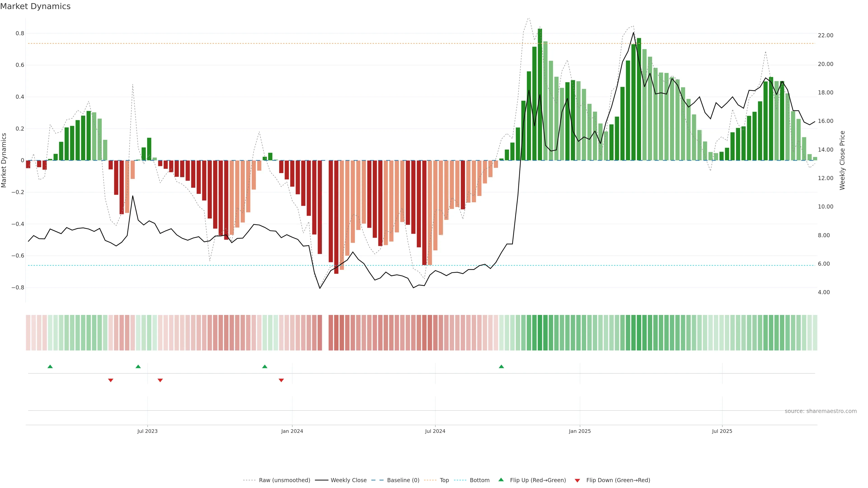Click the Flip Down red triangle legend icon
The image size is (868, 488).
click(577, 480)
